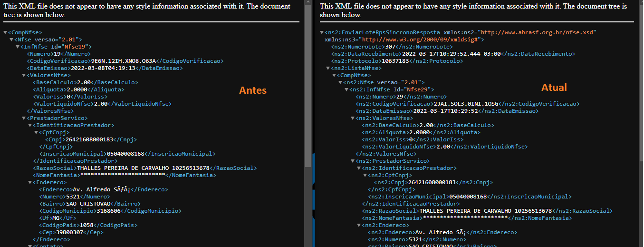The image size is (644, 247).
Task: Collapse the left CpfCnpj node
Action: coord(36,132)
